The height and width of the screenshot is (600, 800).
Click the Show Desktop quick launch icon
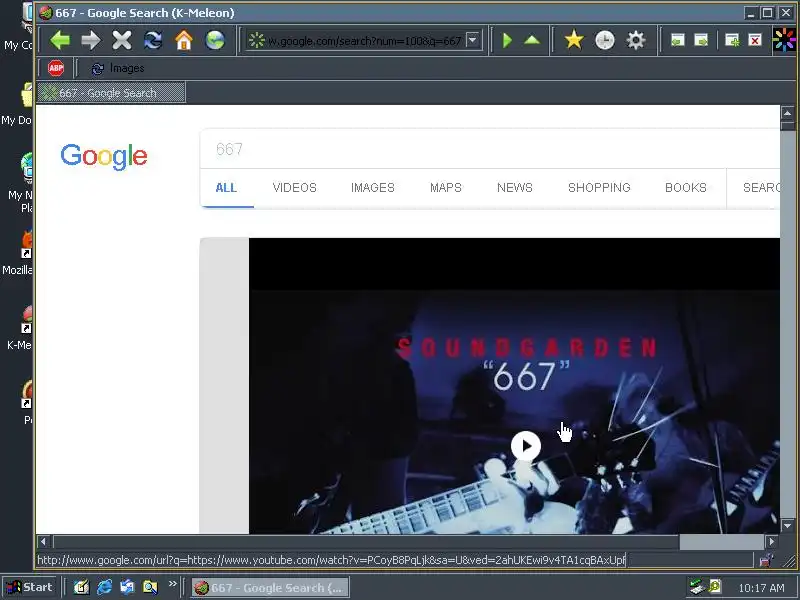tap(82, 587)
